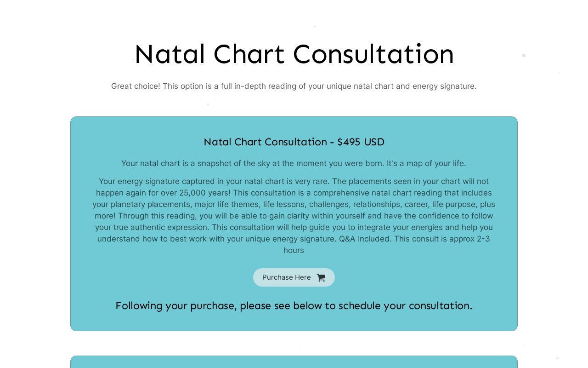Image resolution: width=588 pixels, height=368 pixels.
Task: Click 'Natal Chart Consultation - $495 USD' heading
Action: tap(294, 142)
